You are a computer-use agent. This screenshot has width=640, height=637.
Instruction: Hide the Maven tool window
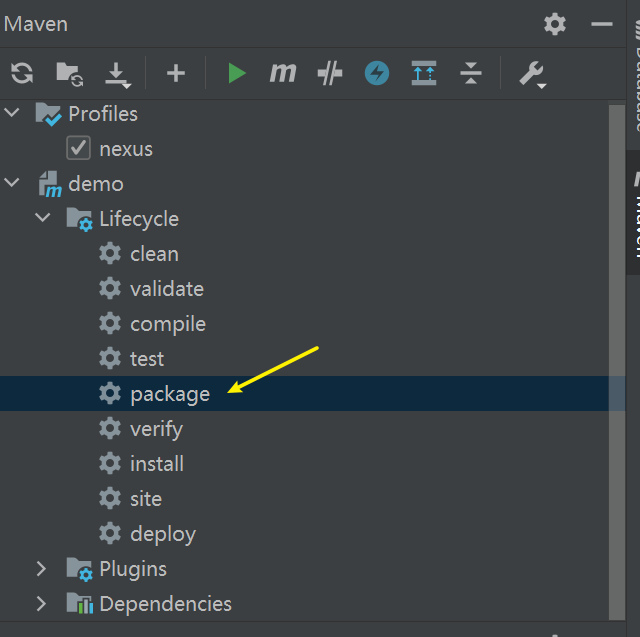click(x=602, y=24)
